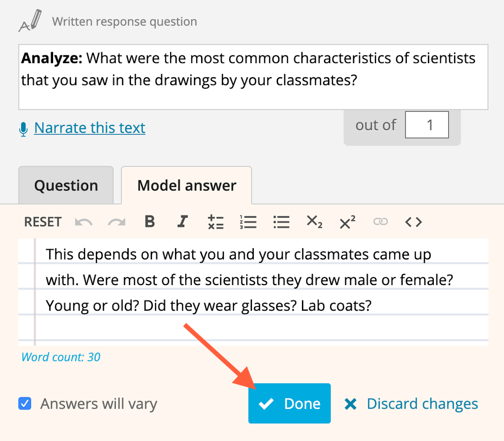
Task: Insert a bulleted list
Action: click(281, 222)
